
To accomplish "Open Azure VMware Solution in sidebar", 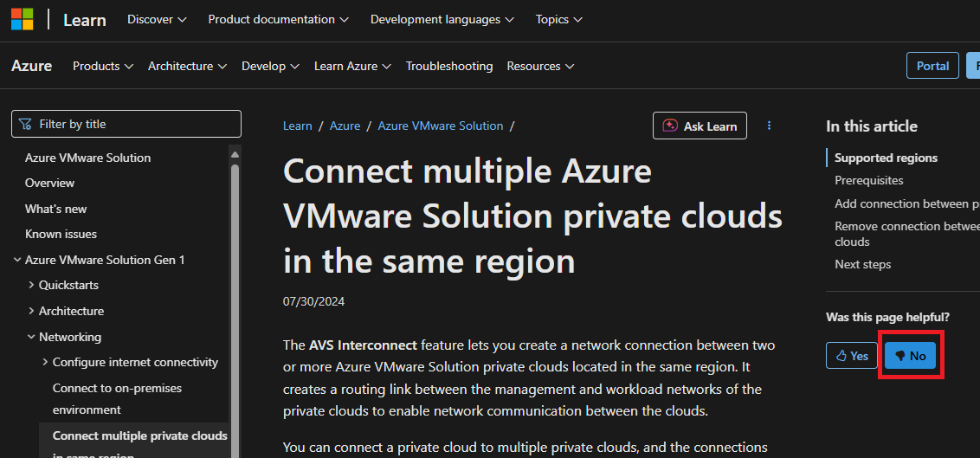I will 87,158.
